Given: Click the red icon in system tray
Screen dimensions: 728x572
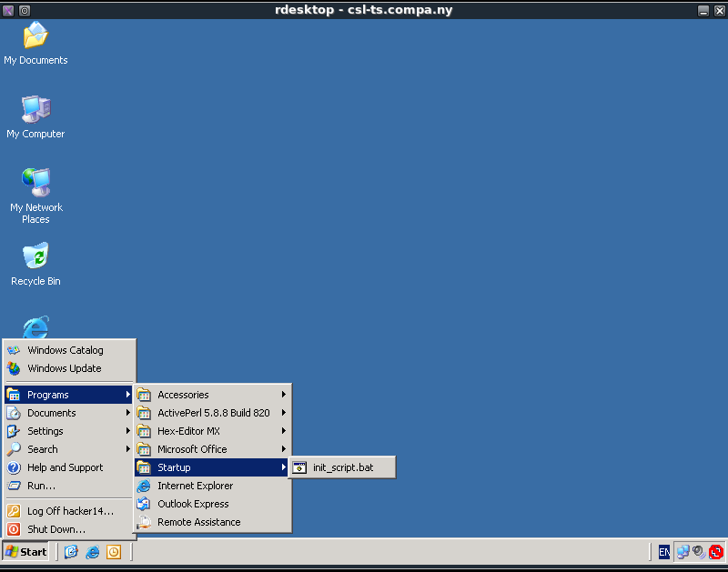Looking at the screenshot, I should tap(716, 552).
